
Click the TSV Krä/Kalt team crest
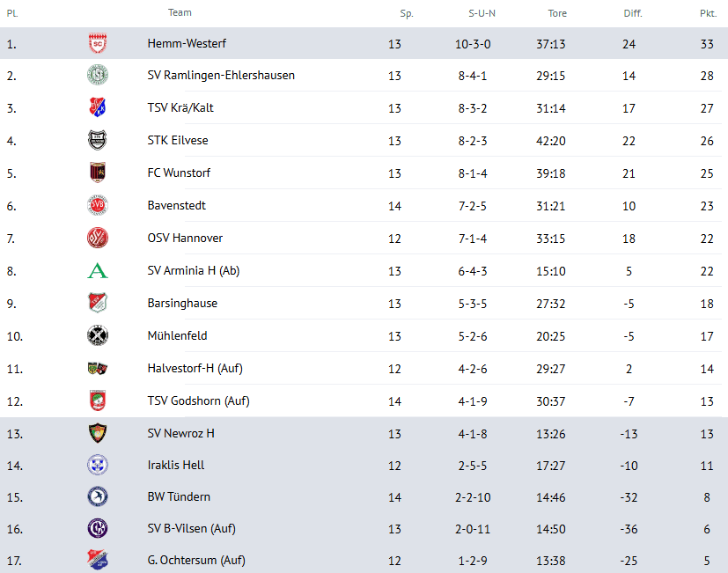click(x=98, y=108)
